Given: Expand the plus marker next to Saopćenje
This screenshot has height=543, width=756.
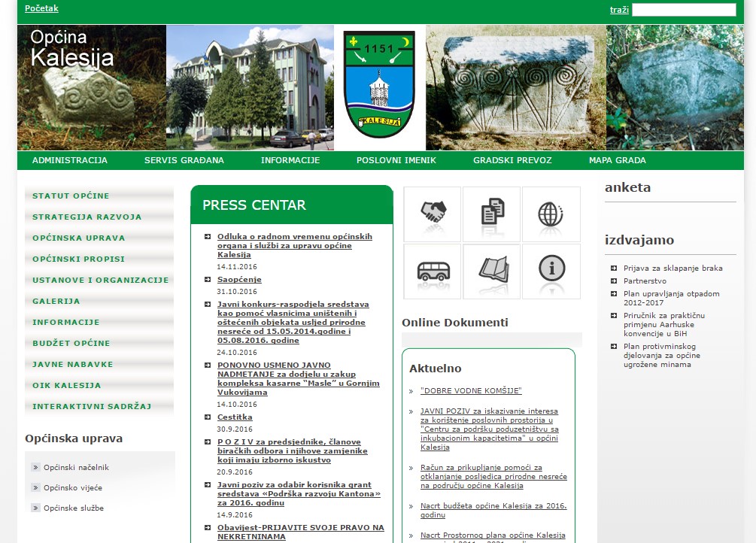Looking at the screenshot, I should pos(208,279).
